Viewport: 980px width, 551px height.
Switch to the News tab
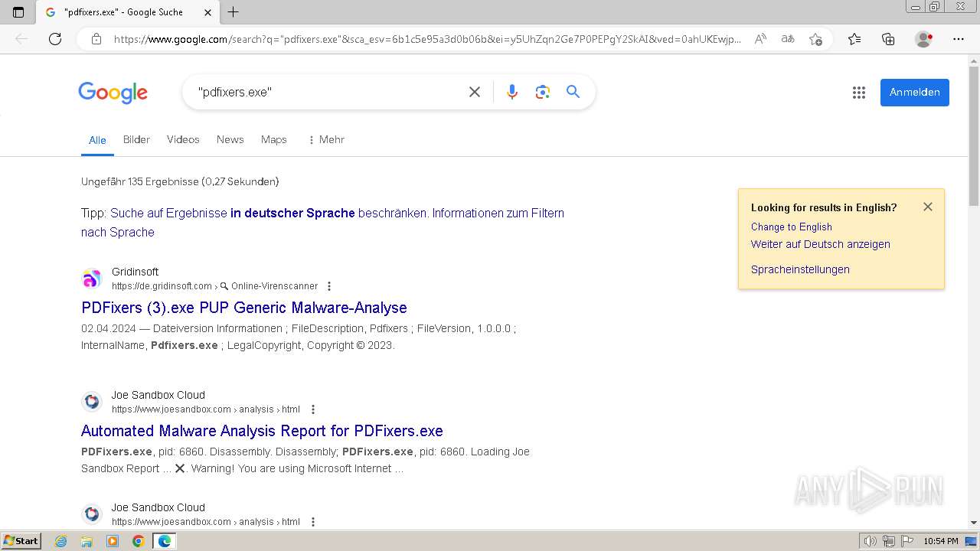(x=230, y=139)
